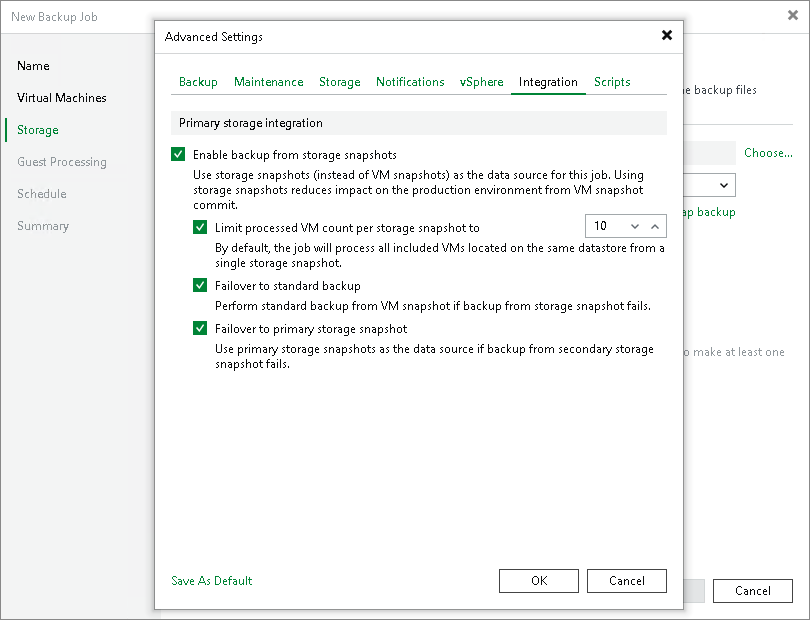Uncheck Limit processed VM count per storage snapshot
Screen dimensions: 810x620
[x=200, y=227]
